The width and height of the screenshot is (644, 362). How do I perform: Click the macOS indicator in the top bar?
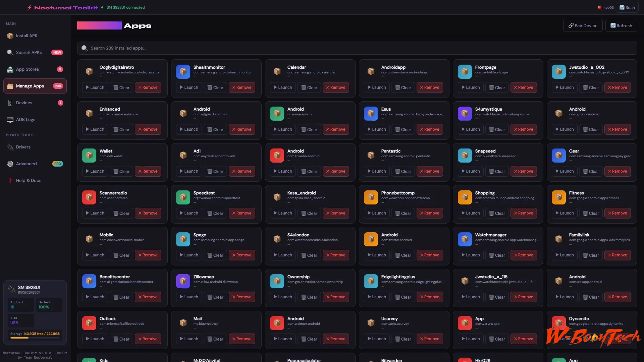point(605,7)
